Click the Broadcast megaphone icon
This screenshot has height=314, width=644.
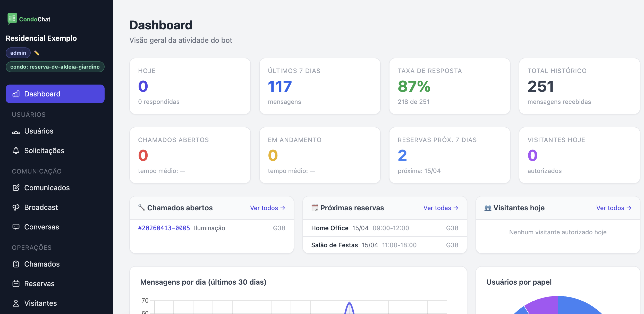tap(16, 207)
